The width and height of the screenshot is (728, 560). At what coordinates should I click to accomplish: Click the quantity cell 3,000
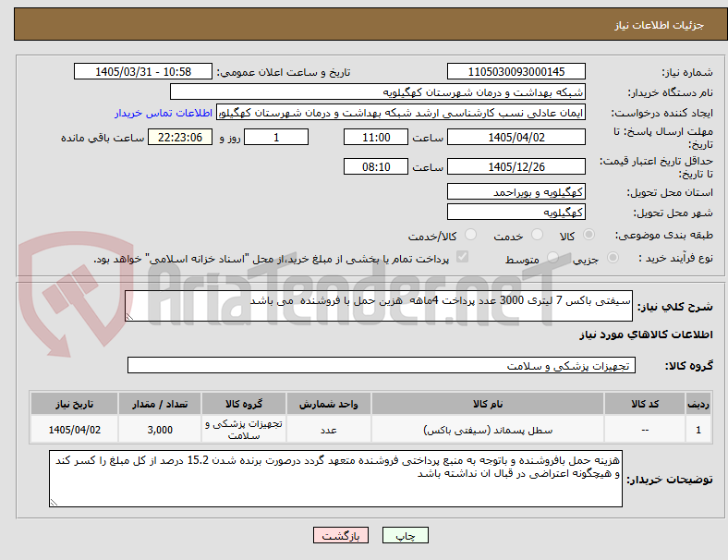point(160,430)
